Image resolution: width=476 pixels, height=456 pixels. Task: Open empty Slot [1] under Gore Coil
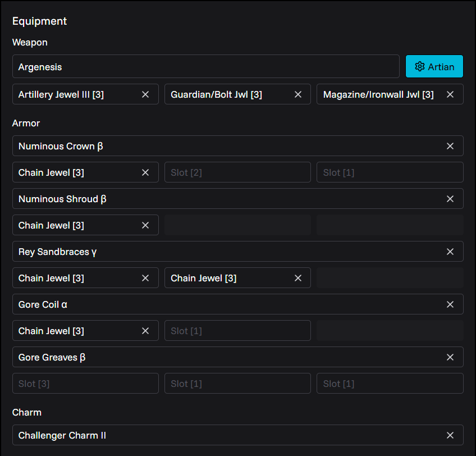tap(237, 331)
